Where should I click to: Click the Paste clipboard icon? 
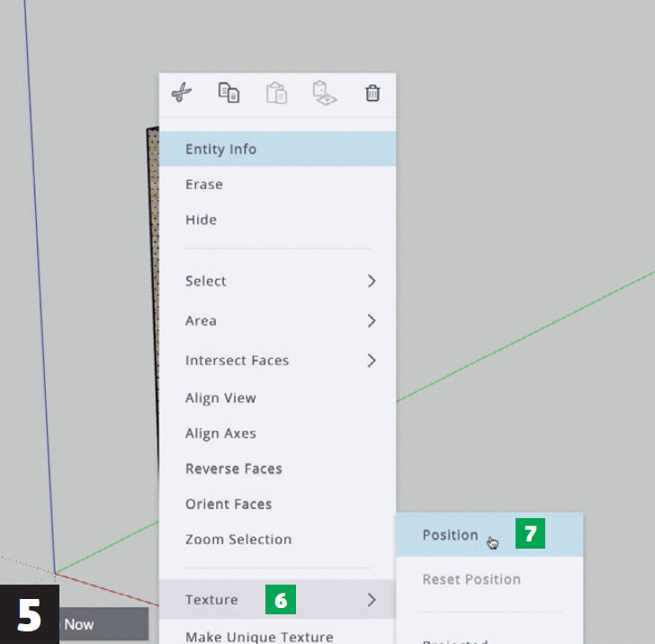[x=276, y=93]
